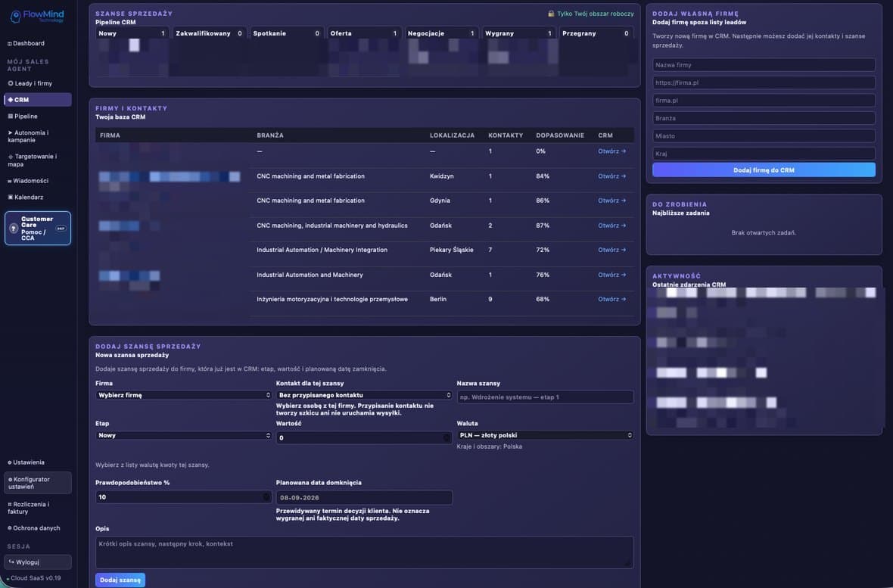Click the gear icon beside Ustawienia
This screenshot has width=893, height=588.
coord(10,462)
